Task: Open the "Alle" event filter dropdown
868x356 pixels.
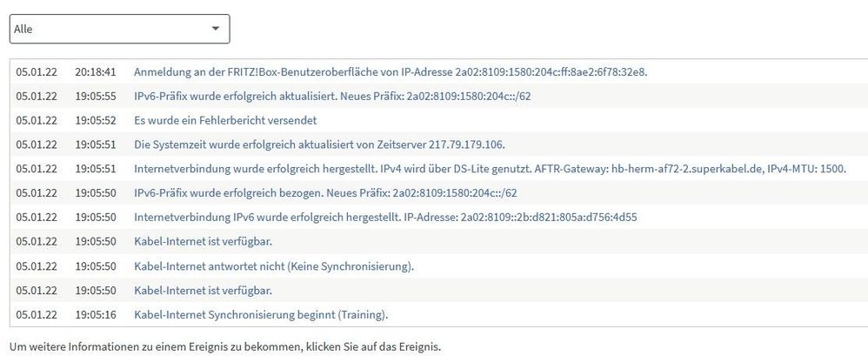Action: pos(119,29)
